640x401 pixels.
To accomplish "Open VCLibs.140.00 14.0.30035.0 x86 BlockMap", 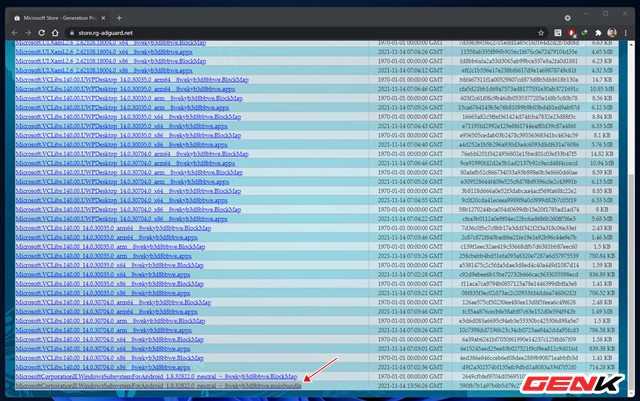I will point(109,284).
